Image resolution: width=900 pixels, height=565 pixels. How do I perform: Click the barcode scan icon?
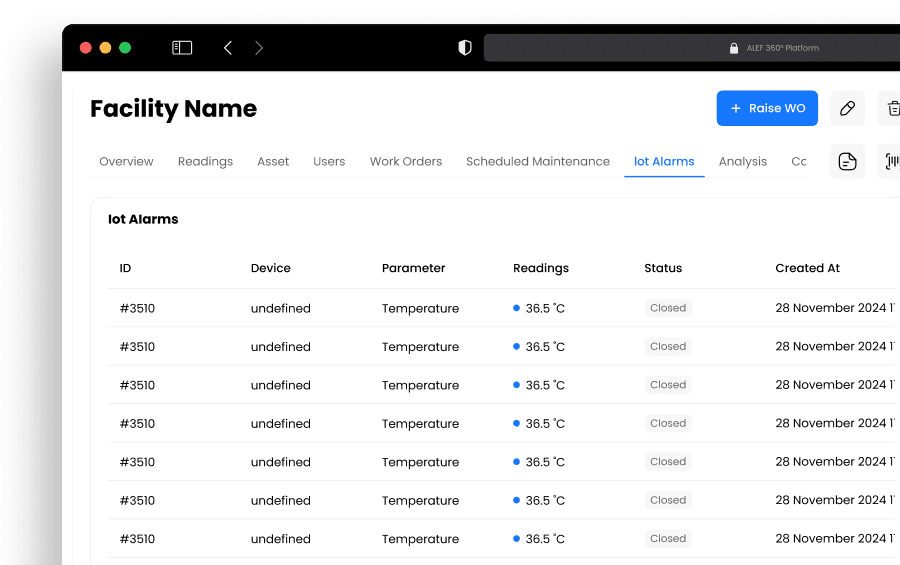[x=890, y=161]
